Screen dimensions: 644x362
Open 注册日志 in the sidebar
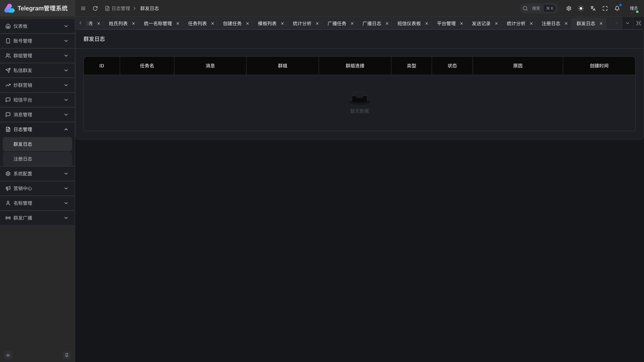(x=23, y=159)
